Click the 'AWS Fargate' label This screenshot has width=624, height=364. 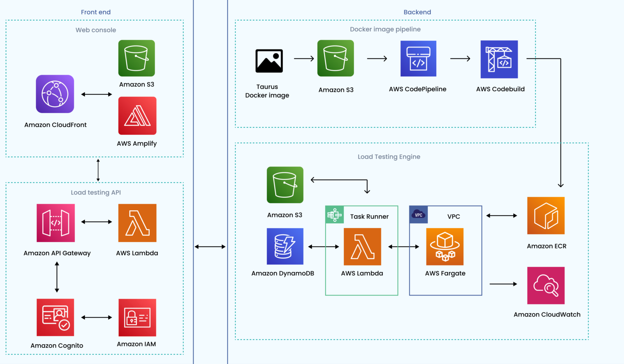pyautogui.click(x=445, y=273)
